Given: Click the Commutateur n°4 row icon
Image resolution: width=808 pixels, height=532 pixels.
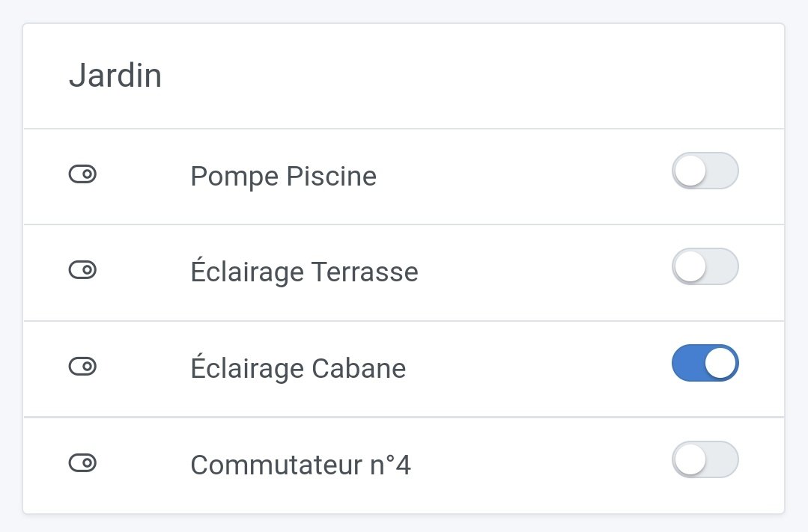Looking at the screenshot, I should click(x=83, y=463).
